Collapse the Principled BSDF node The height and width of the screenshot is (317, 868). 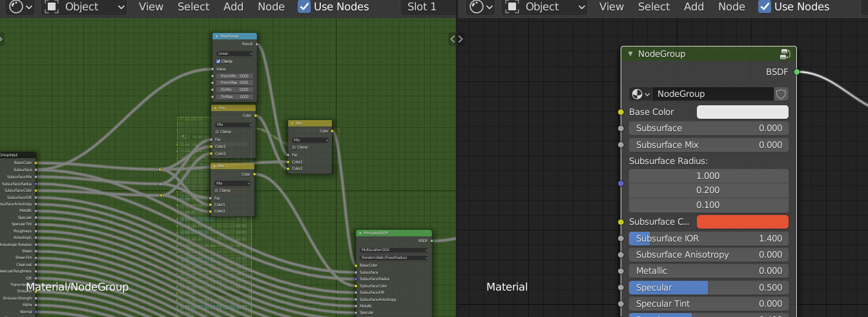pos(360,232)
